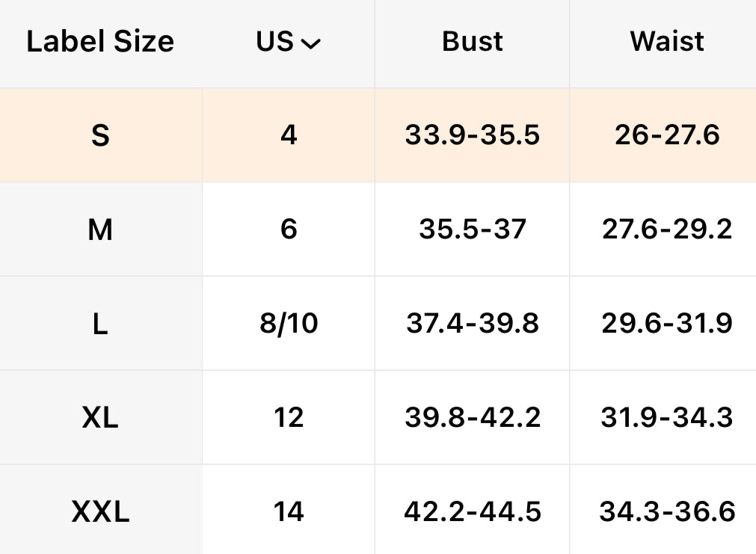The image size is (756, 554).
Task: Click the Waist column header
Action: [x=667, y=43]
